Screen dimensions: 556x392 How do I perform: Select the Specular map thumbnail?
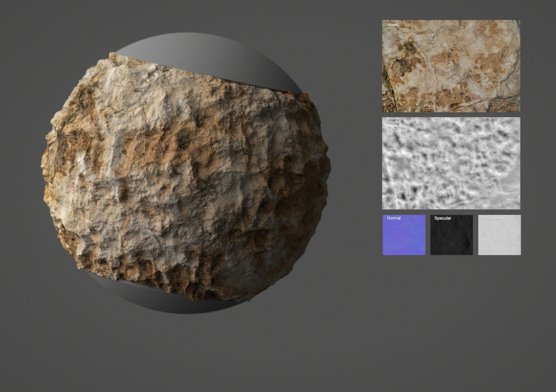pos(451,235)
